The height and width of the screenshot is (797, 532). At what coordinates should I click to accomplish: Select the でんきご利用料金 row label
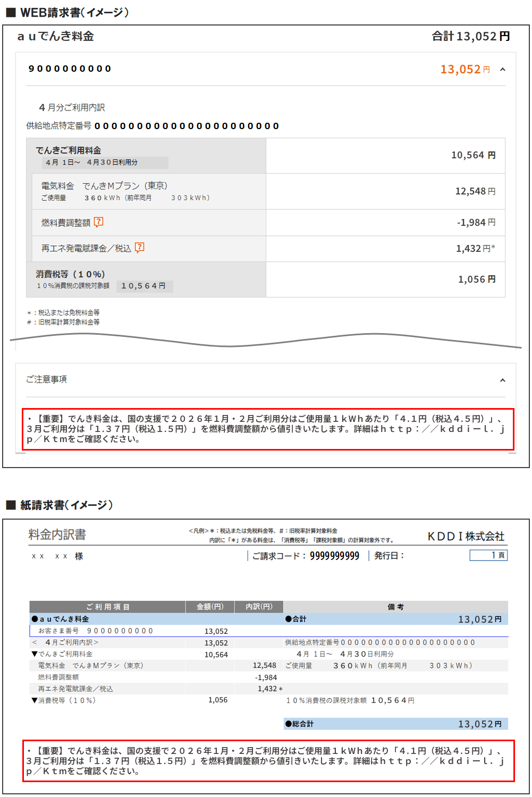point(69,150)
